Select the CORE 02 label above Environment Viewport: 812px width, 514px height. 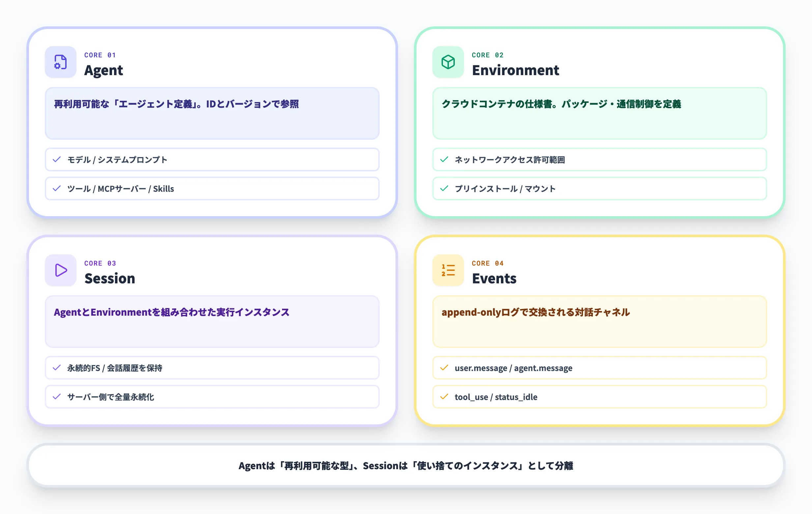coord(487,55)
